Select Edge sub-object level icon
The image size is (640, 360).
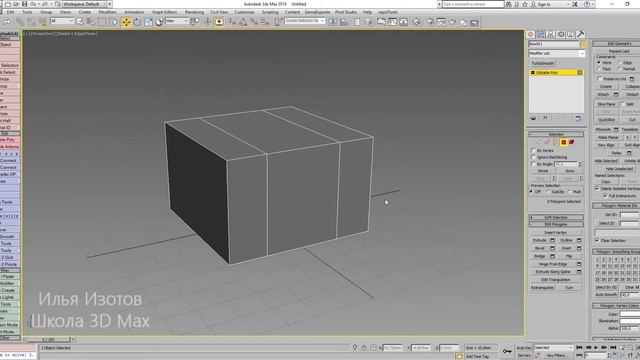(547, 142)
